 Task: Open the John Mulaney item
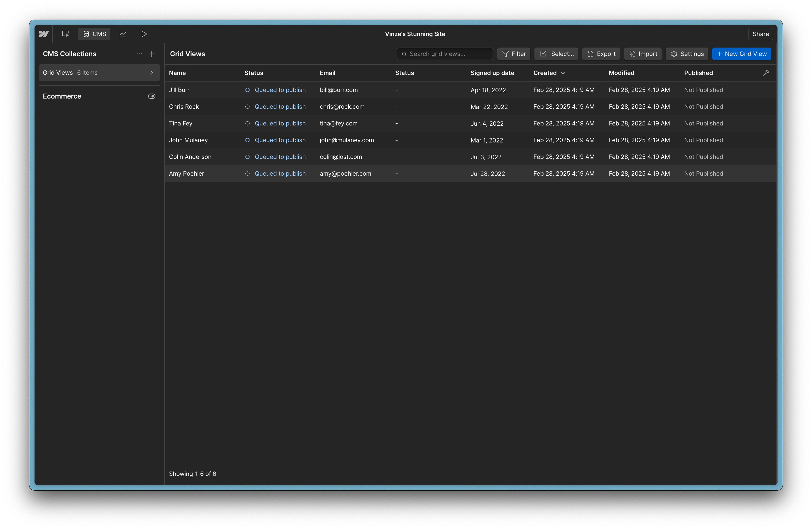coord(188,140)
